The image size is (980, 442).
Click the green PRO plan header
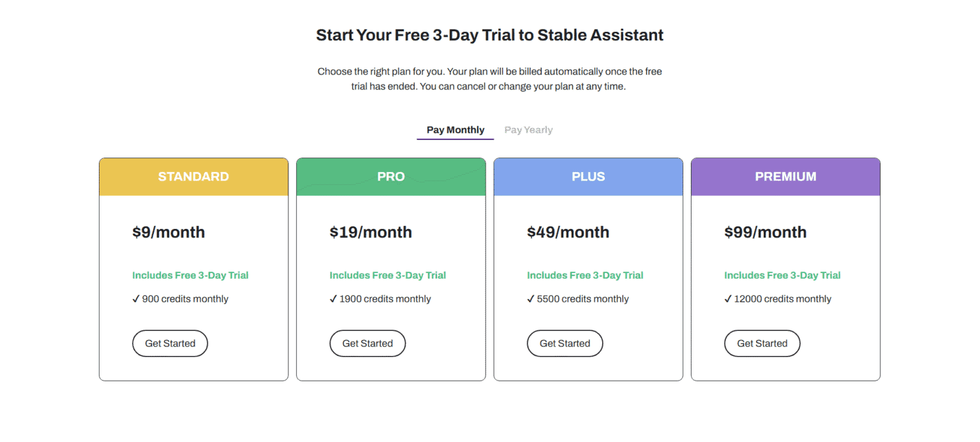(390, 177)
